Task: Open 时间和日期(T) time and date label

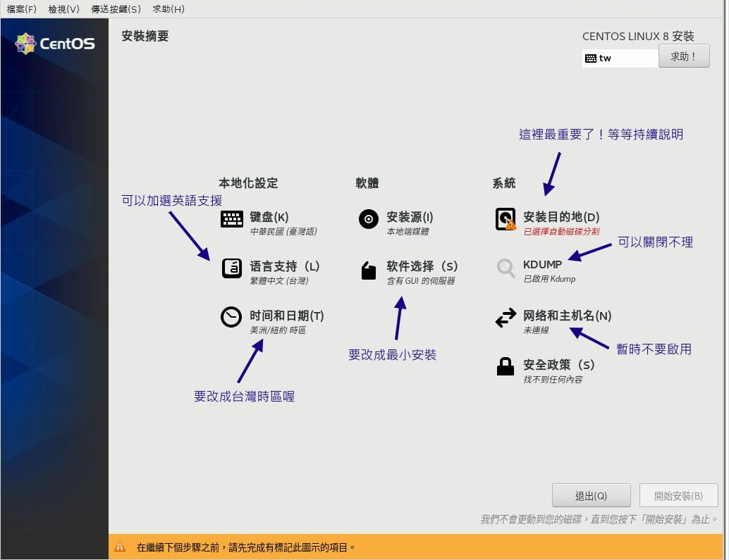Action: pyautogui.click(x=286, y=316)
